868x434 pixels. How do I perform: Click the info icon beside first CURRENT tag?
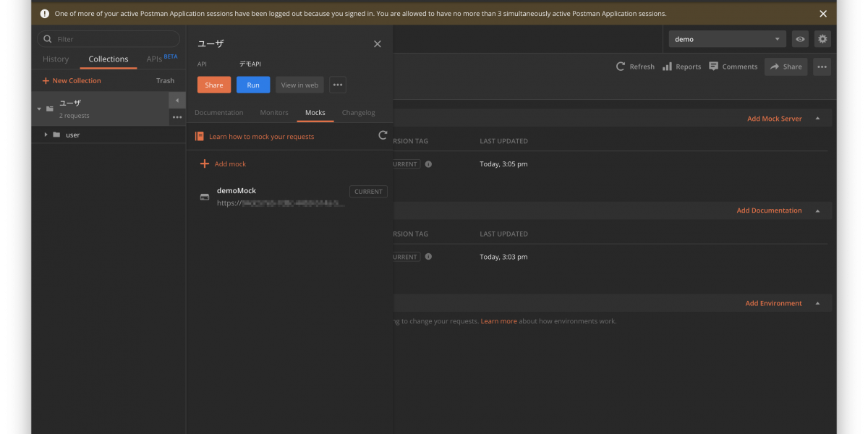428,164
